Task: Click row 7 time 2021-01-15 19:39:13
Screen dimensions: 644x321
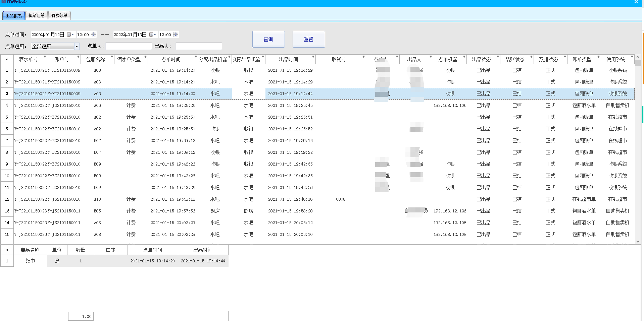Action: 290,141
